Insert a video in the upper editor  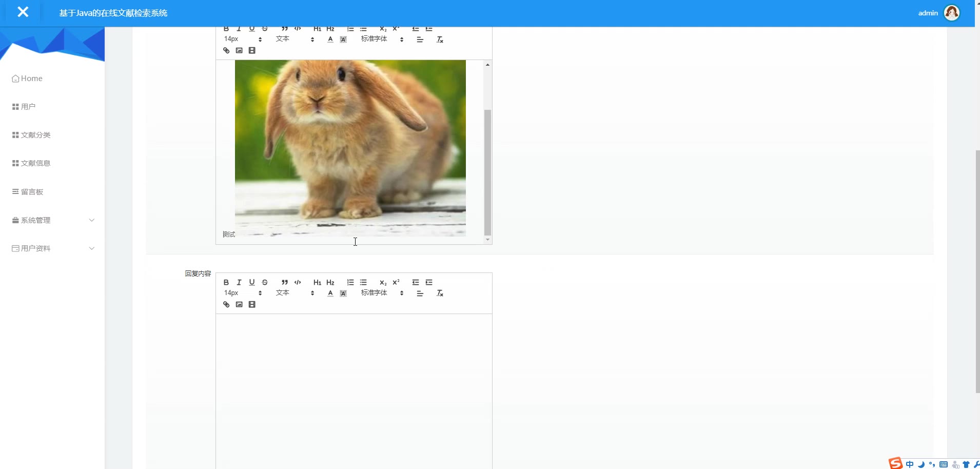[x=252, y=50]
